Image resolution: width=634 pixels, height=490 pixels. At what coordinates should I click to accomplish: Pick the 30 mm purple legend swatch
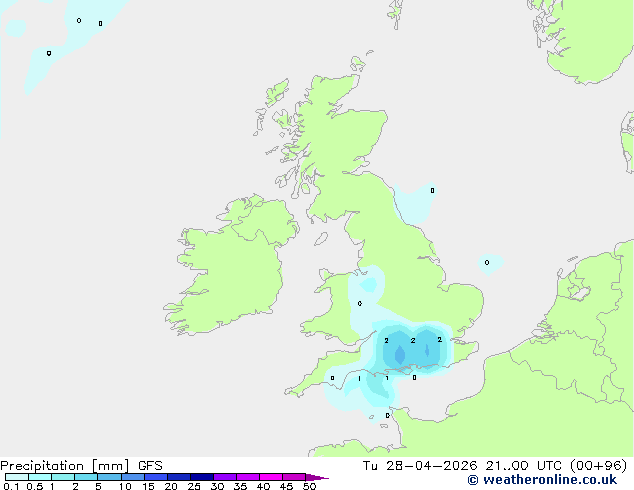[x=225, y=477]
